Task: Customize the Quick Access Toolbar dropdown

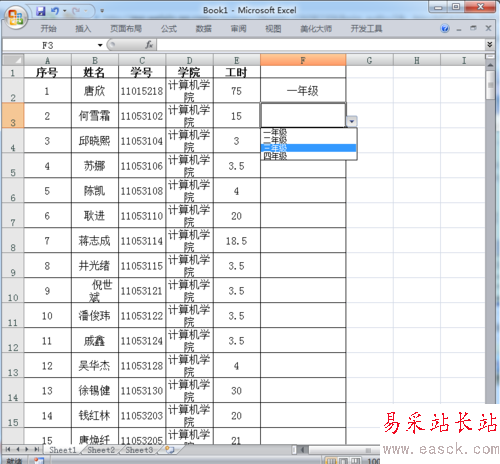Action: coord(102,11)
